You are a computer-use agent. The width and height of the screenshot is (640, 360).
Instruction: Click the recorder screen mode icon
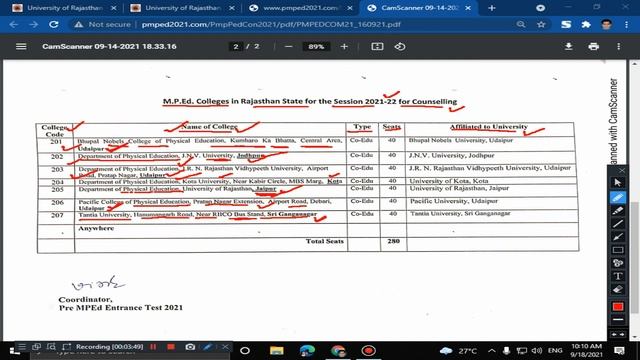point(36,347)
